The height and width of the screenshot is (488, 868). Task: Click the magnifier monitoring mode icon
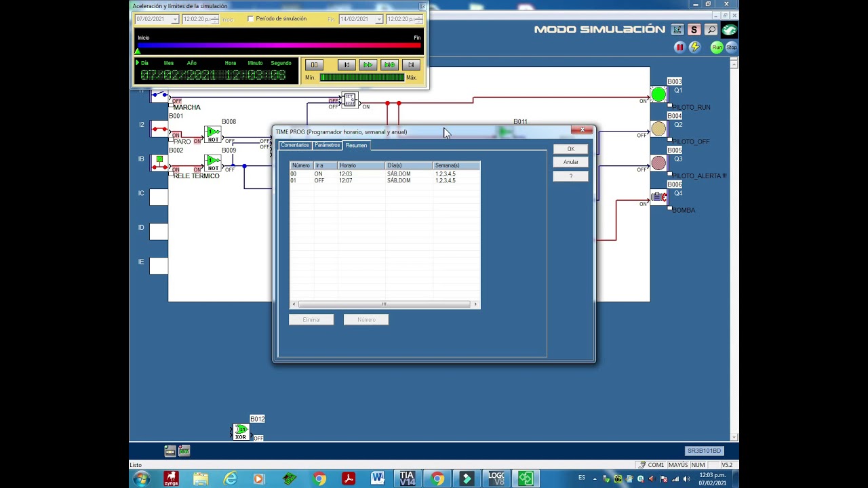[711, 30]
